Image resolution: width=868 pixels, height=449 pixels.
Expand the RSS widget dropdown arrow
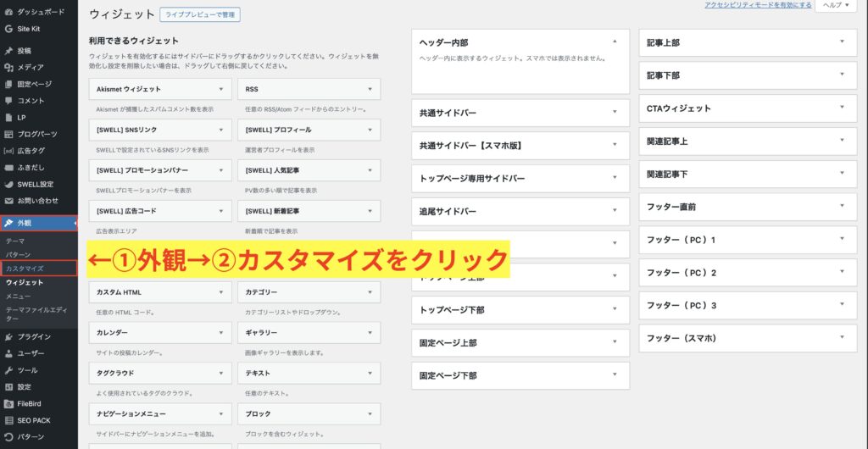click(370, 89)
